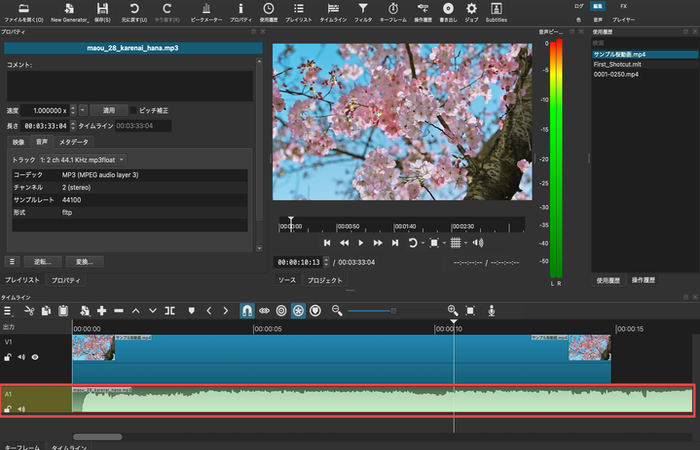700x450 pixels.
Task: Click the timeline zoom-in magnifier icon
Action: (x=452, y=311)
